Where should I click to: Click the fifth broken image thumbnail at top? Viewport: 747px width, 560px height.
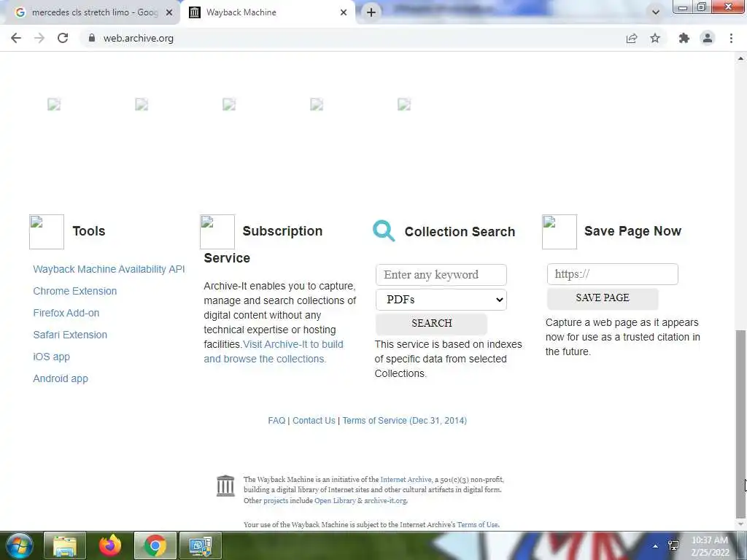pos(404,104)
